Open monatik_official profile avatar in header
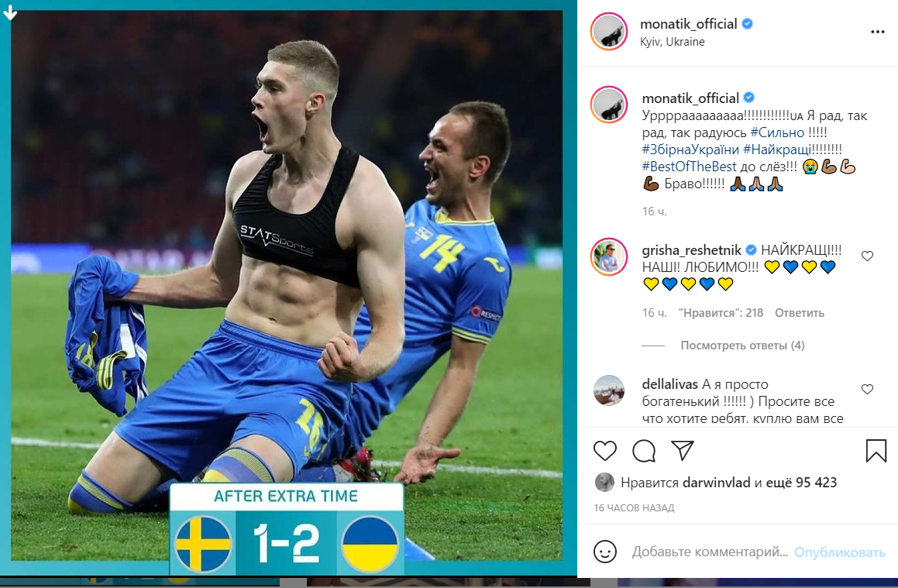The image size is (898, 588). click(609, 32)
